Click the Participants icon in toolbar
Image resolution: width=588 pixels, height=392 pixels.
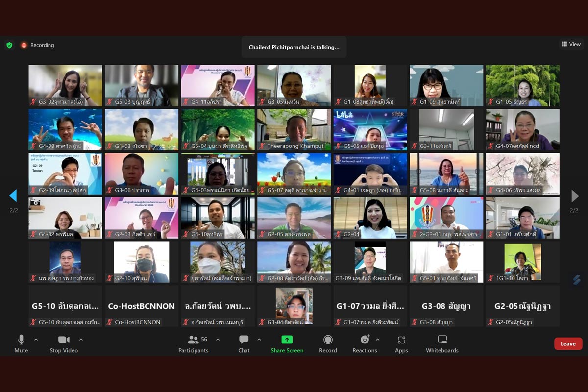click(x=193, y=340)
